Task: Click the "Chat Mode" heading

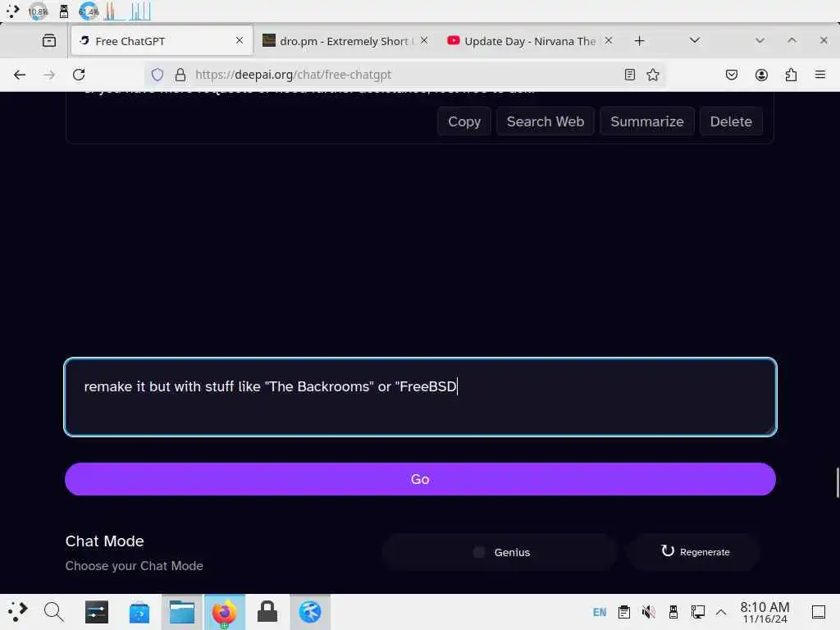Action: pyautogui.click(x=104, y=541)
